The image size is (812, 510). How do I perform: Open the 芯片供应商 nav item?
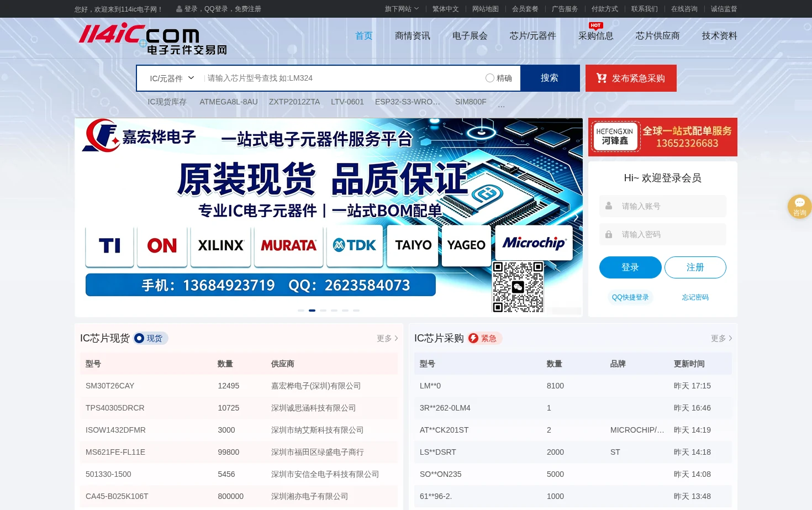(x=658, y=36)
